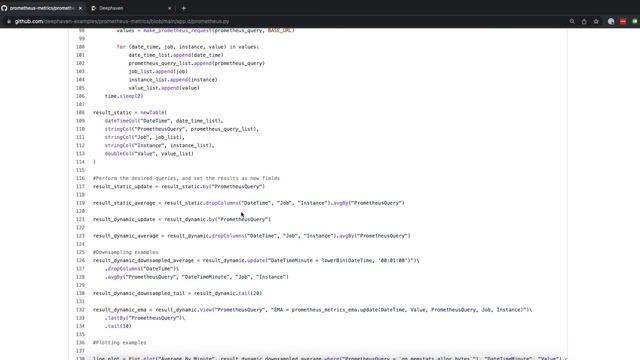Select line number 117
The width and height of the screenshot is (640, 360).
click(x=80, y=187)
